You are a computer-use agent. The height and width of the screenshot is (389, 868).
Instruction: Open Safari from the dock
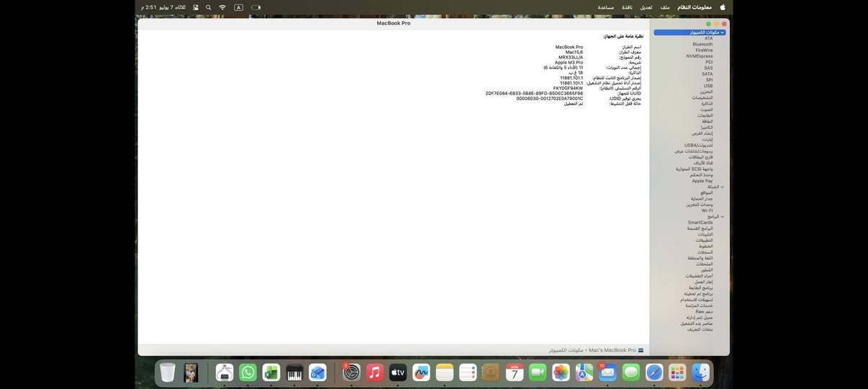click(654, 372)
